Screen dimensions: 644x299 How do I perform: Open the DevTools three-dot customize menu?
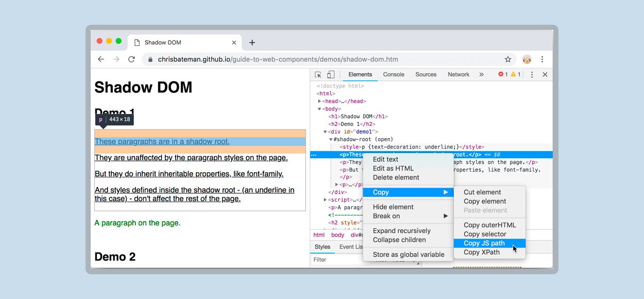coord(532,75)
